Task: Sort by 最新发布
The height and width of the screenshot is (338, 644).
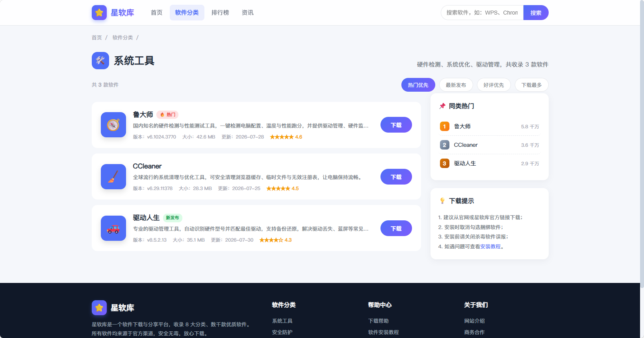Action: pyautogui.click(x=456, y=85)
